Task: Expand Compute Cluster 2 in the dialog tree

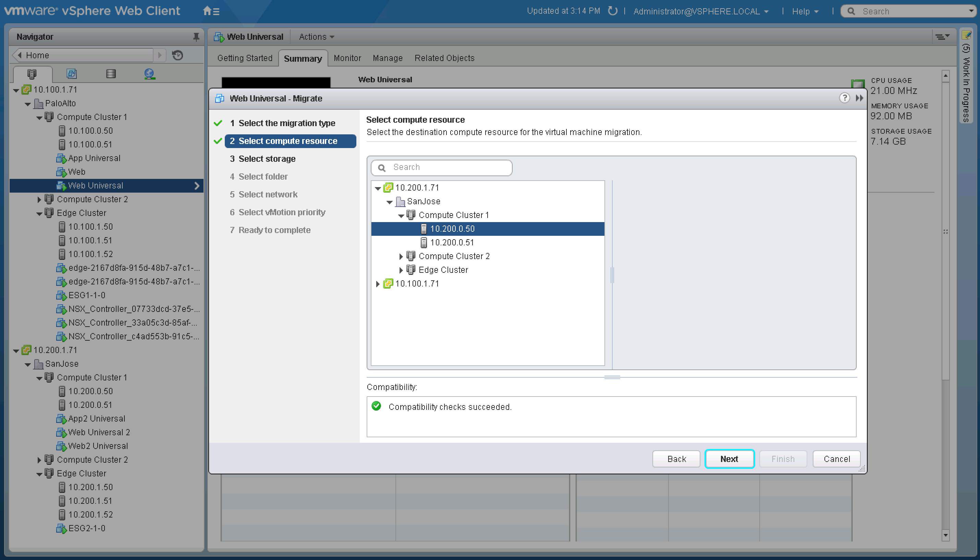Action: click(401, 256)
